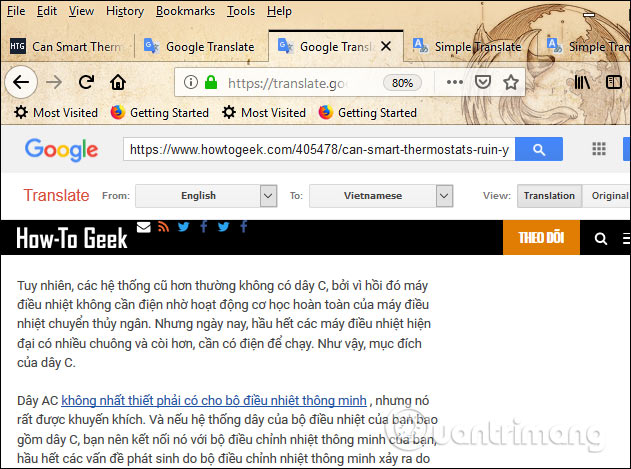Screen dimensions: 631x469
Task: Click the orange THEO DÕI button
Action: pos(541,238)
